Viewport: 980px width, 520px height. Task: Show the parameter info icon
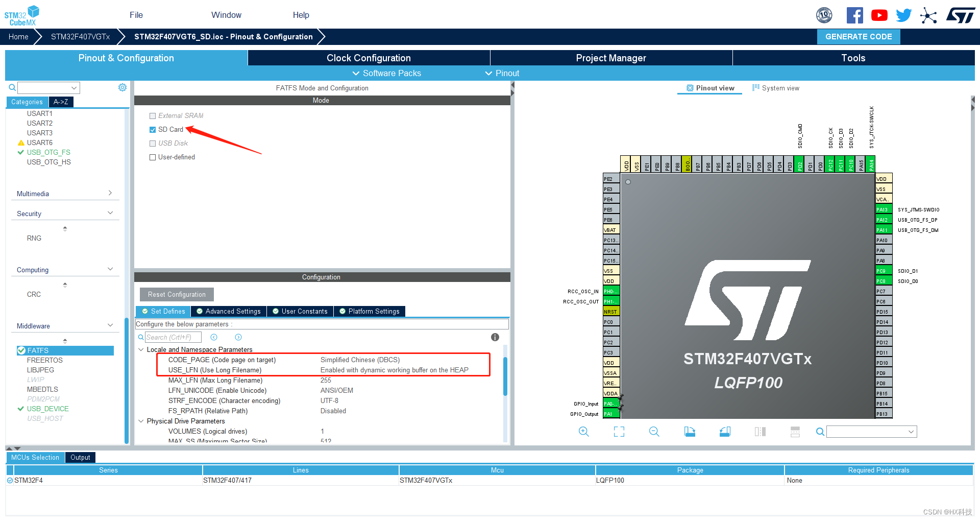coord(495,337)
